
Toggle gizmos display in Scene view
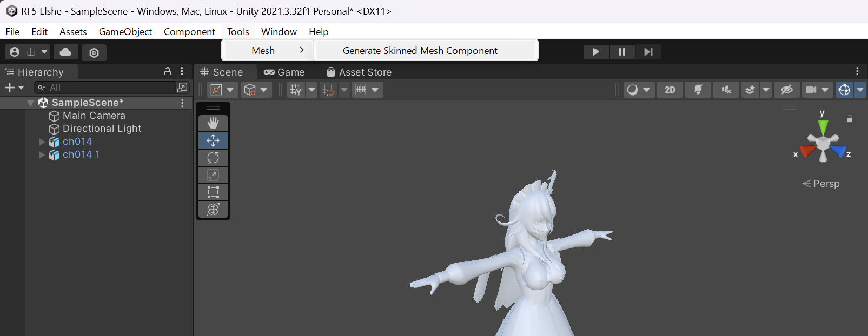click(844, 90)
